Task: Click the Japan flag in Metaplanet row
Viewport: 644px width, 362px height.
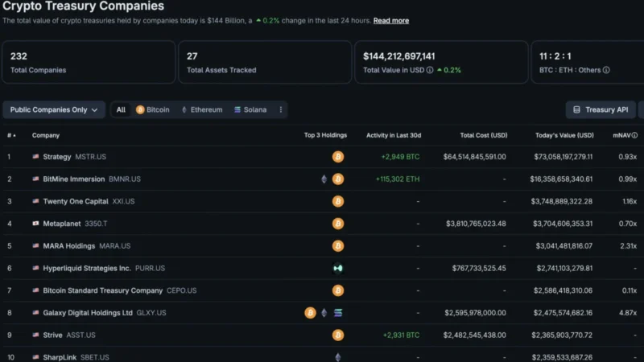Action: pyautogui.click(x=35, y=224)
